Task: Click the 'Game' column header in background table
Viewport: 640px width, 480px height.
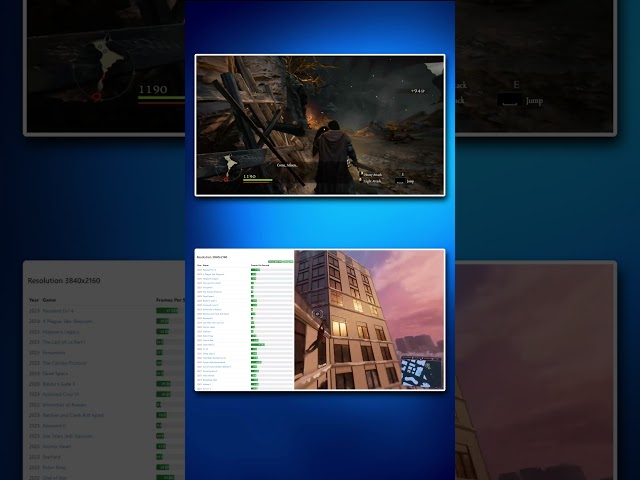Action: coord(49,300)
